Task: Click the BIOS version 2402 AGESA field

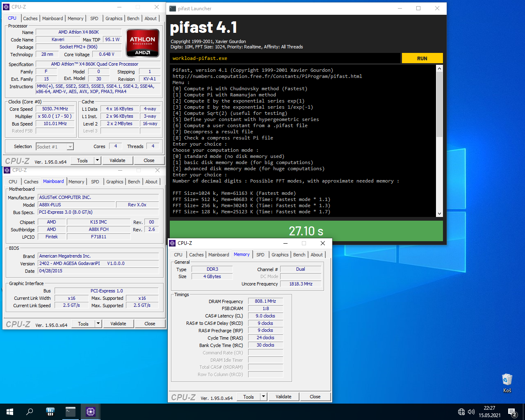Action: click(x=98, y=263)
